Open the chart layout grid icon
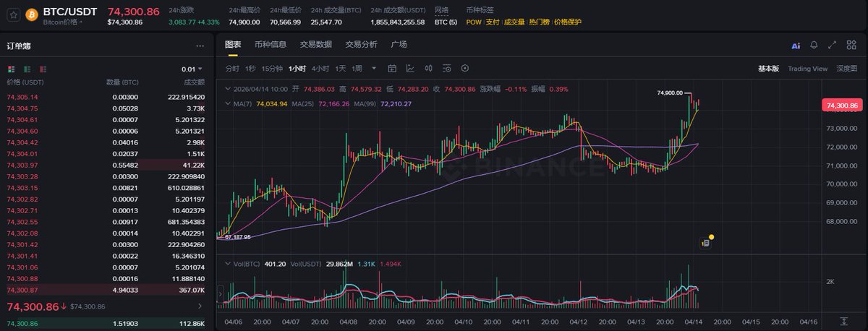 [x=851, y=45]
